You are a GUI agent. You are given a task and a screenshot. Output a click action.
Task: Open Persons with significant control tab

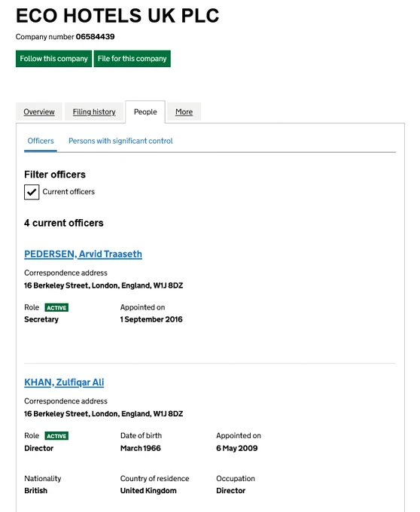(x=120, y=141)
